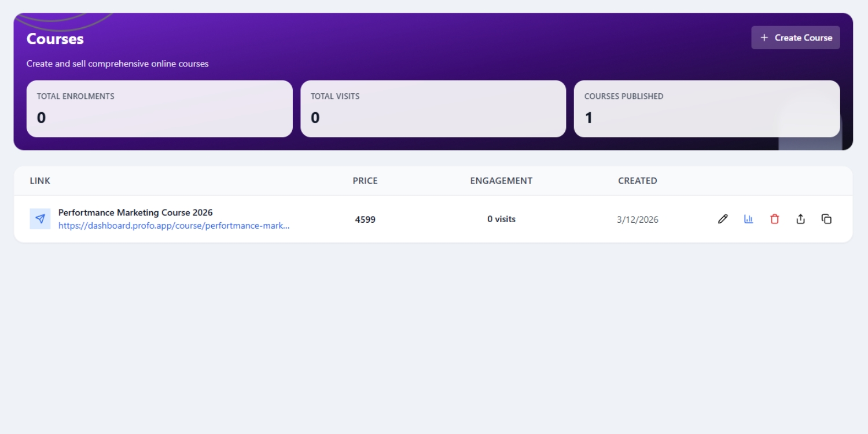Click the 0 visits engagement value
This screenshot has height=434, width=868.
[x=501, y=219]
